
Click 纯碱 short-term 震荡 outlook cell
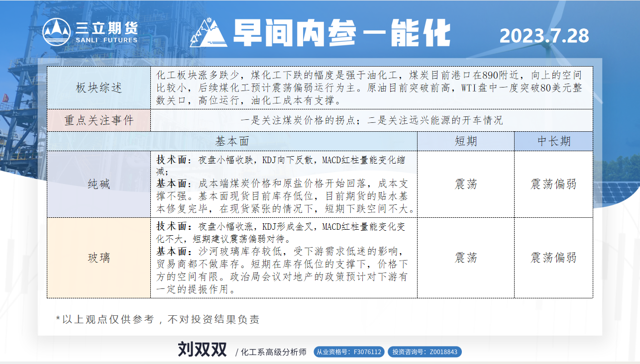(465, 184)
